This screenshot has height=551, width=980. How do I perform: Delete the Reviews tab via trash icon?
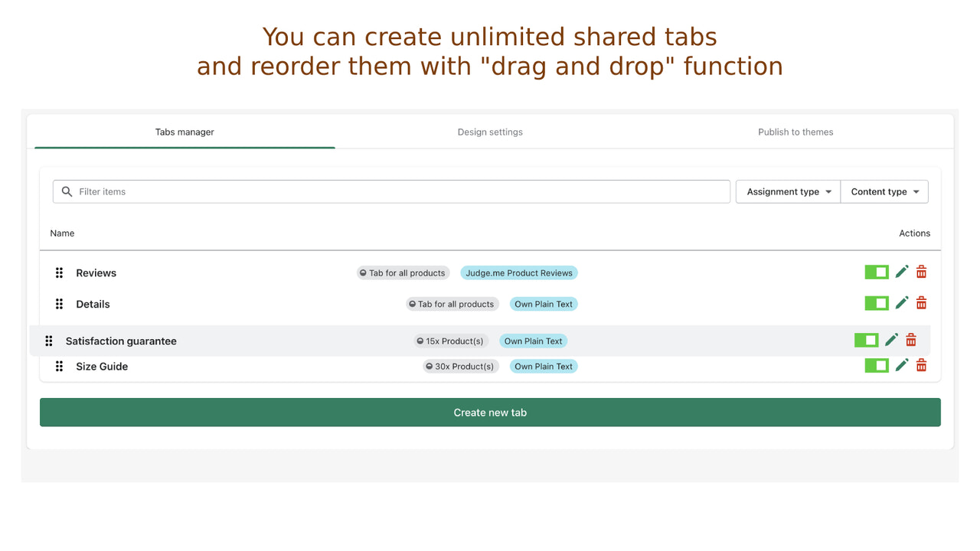[921, 272]
